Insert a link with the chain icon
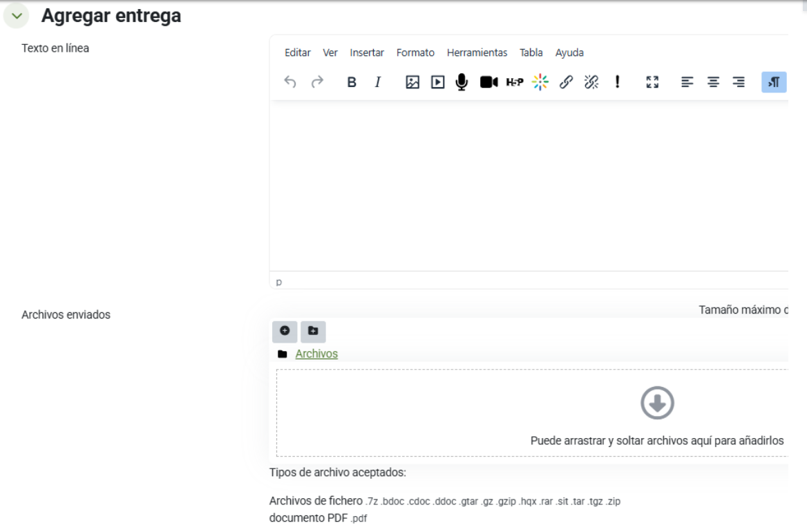This screenshot has height=532, width=807. coord(565,82)
